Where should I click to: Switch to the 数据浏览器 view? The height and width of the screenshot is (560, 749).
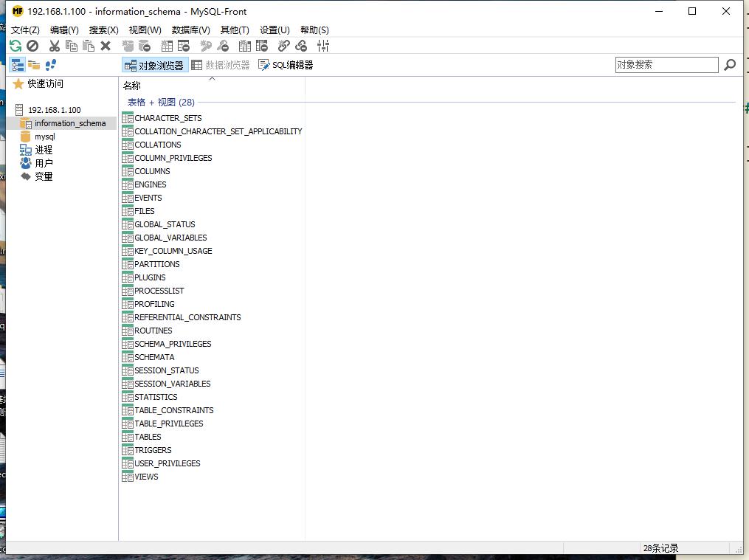coord(221,65)
